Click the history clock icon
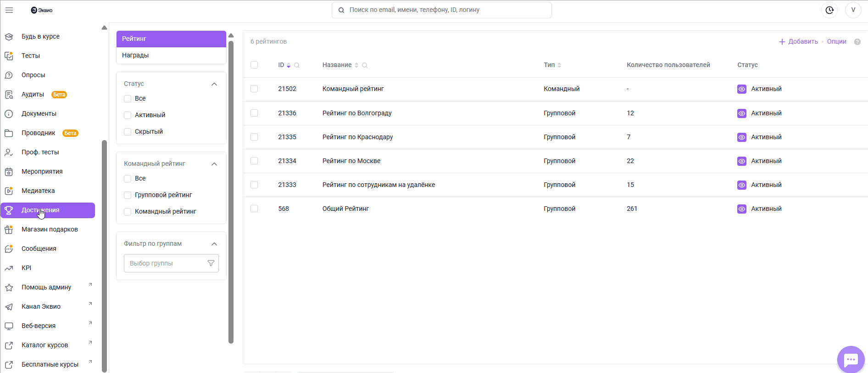Screen dimensions: 868x373 pos(829,10)
